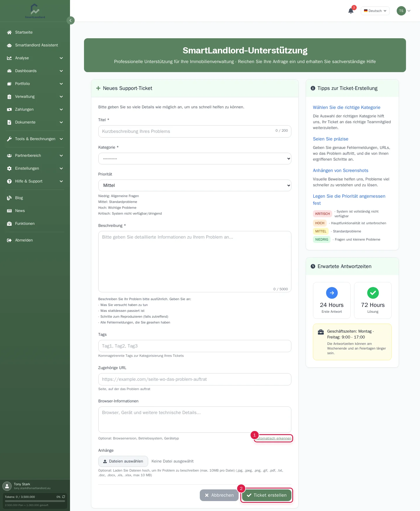This screenshot has height=511, width=420.
Task: Click the Funktionen briefcase icon
Action: pos(9,224)
